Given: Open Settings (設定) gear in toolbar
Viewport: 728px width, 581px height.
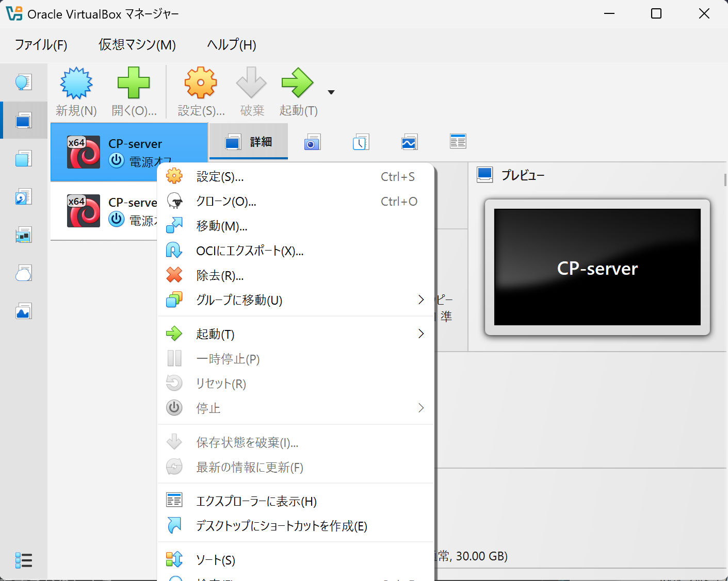Looking at the screenshot, I should pyautogui.click(x=201, y=83).
